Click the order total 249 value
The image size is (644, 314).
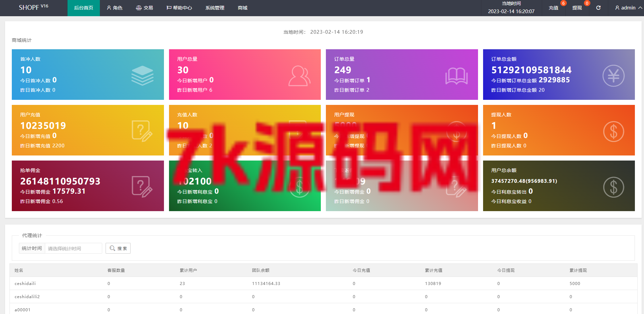point(343,70)
